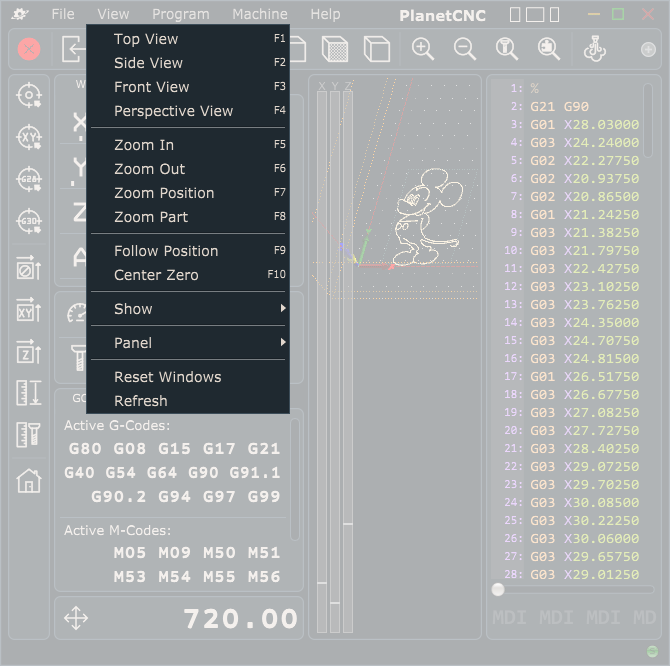Open the Program menu
Viewport: 670px width, 666px height.
[x=180, y=14]
